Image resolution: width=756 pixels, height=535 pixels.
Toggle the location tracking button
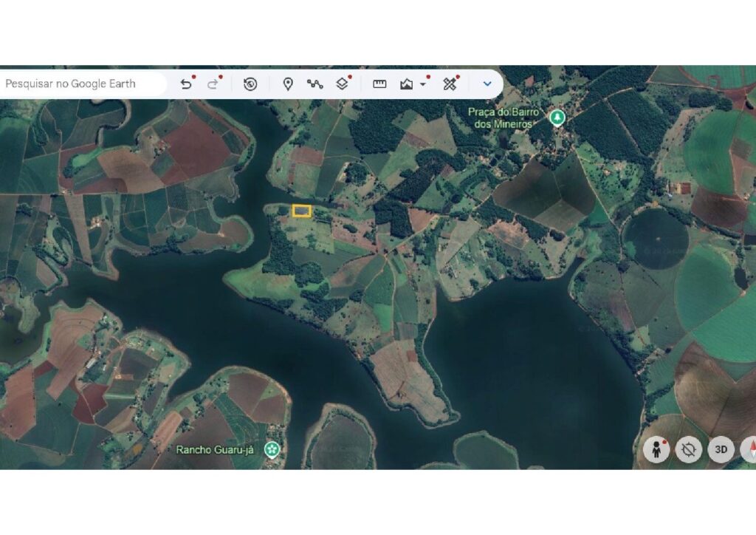coord(689,449)
